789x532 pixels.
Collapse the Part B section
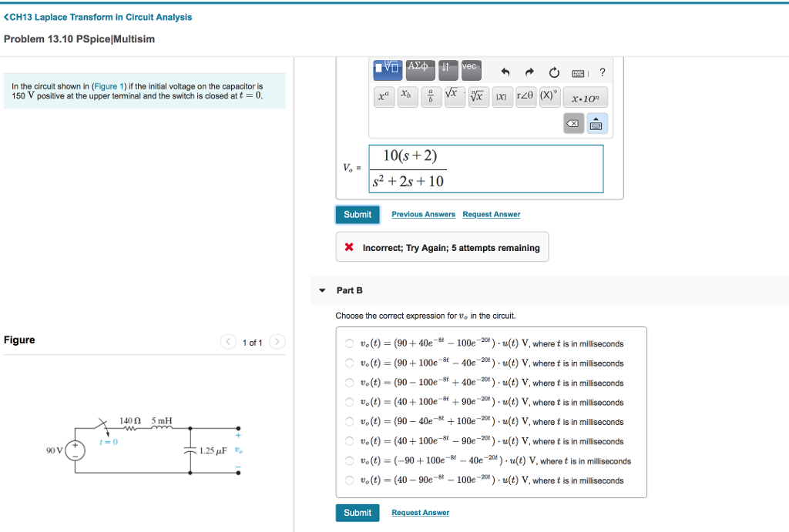coord(321,290)
